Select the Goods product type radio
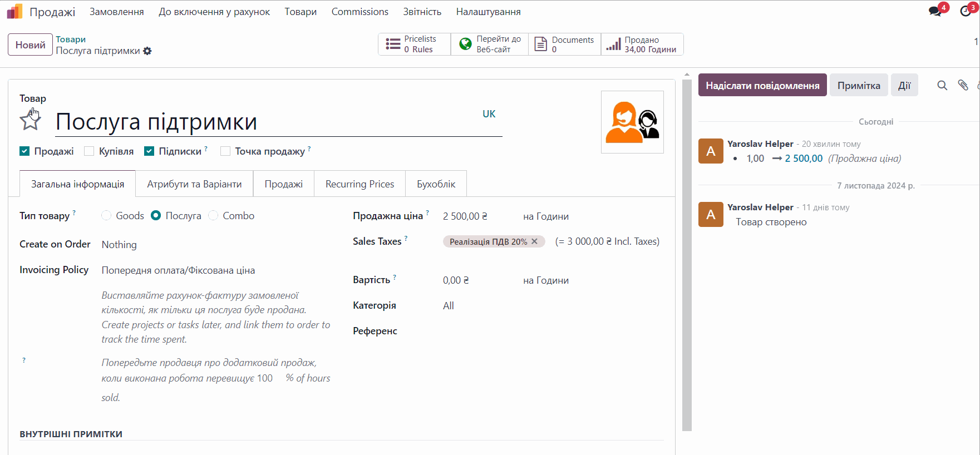The image size is (980, 455). [x=106, y=216]
